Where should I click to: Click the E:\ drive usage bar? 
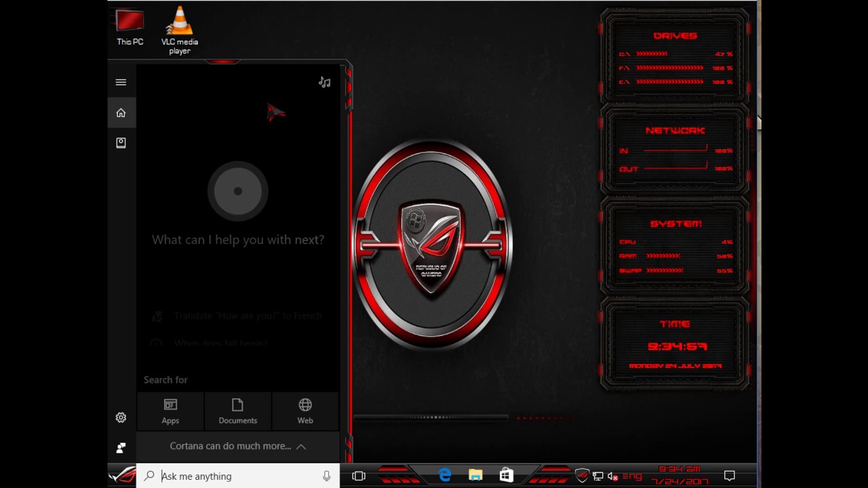tap(669, 82)
